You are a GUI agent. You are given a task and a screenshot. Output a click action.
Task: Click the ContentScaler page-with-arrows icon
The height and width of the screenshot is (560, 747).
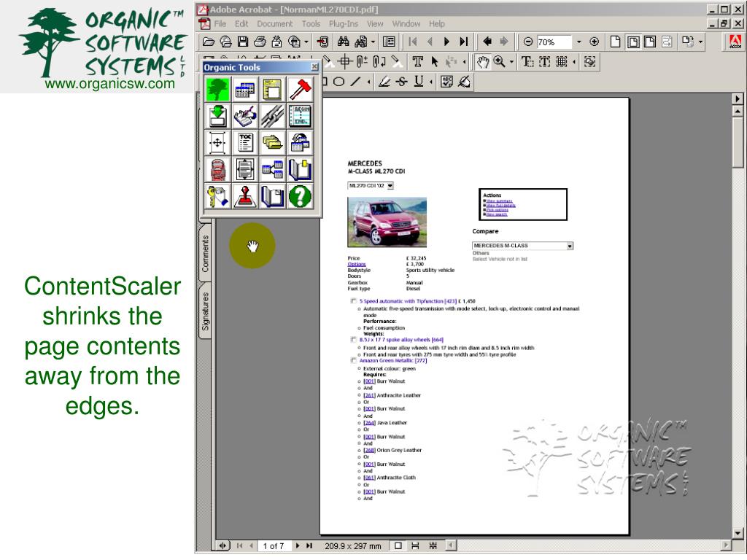245,169
